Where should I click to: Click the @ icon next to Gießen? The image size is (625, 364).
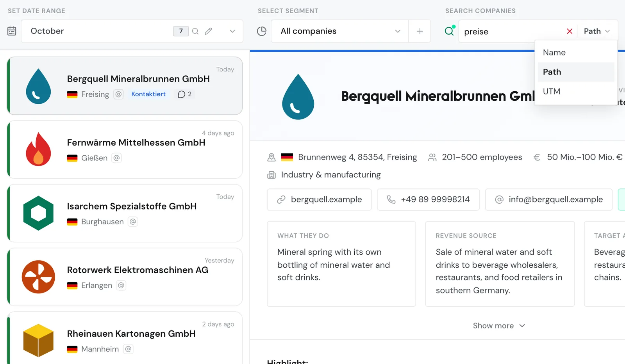(x=116, y=158)
